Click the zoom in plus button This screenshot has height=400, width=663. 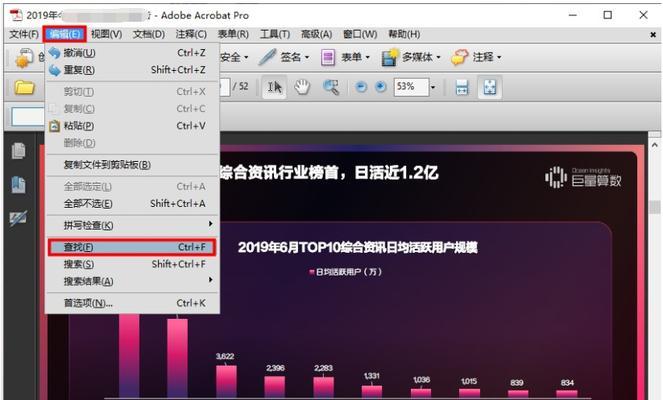click(x=381, y=87)
